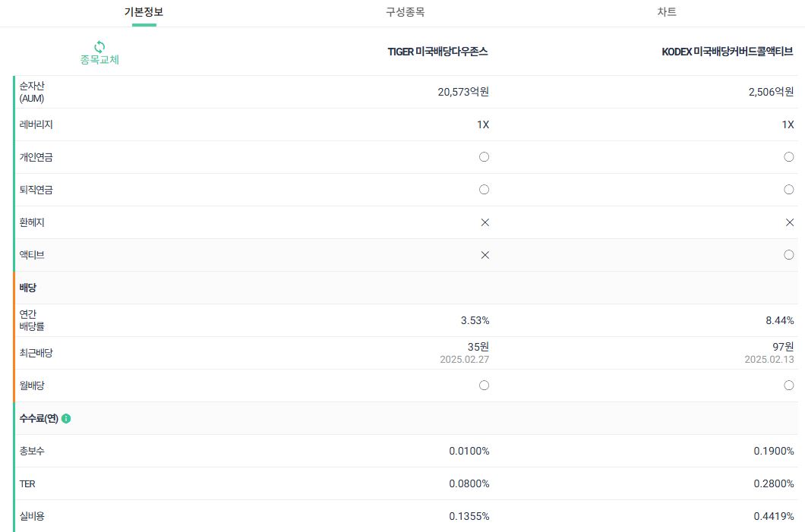The image size is (805, 532).
Task: Click the 연간 배당률 row label
Action: [x=32, y=320]
